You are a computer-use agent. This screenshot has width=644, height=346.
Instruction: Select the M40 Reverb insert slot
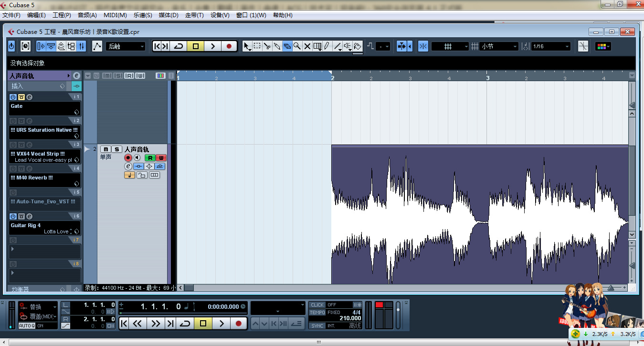click(x=45, y=180)
